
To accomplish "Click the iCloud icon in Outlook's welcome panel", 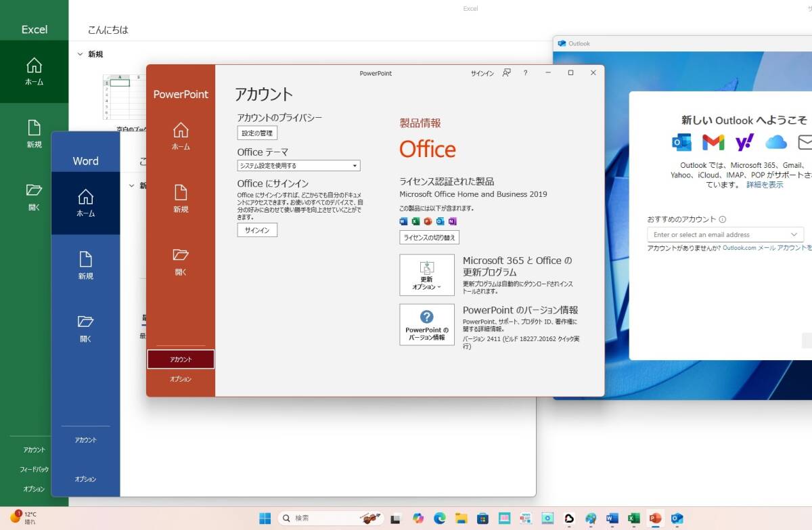I will coord(776,142).
